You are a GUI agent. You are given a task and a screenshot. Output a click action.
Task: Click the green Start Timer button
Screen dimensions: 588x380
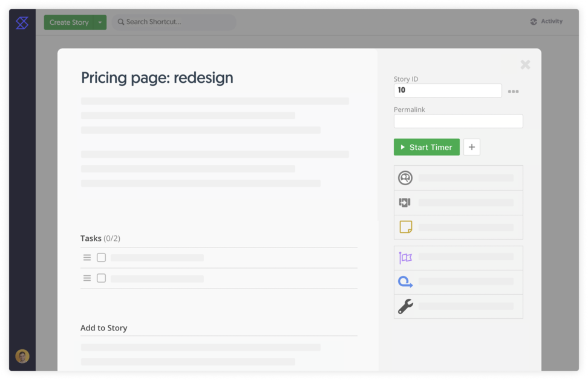[426, 147]
